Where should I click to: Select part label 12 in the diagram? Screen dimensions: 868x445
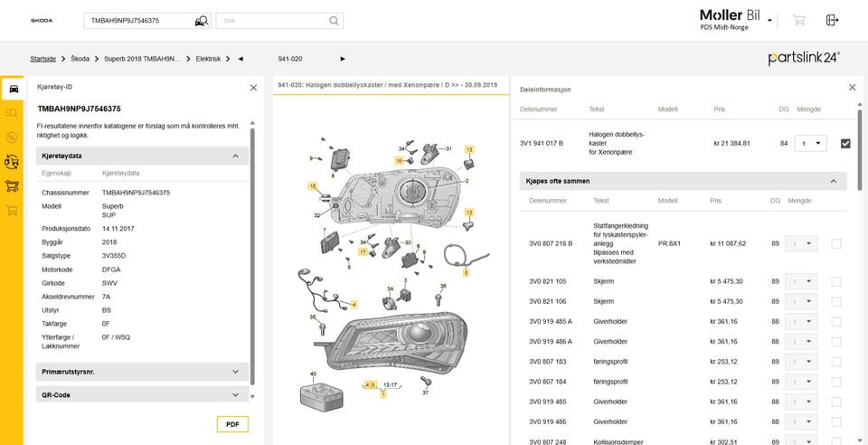pos(469,213)
